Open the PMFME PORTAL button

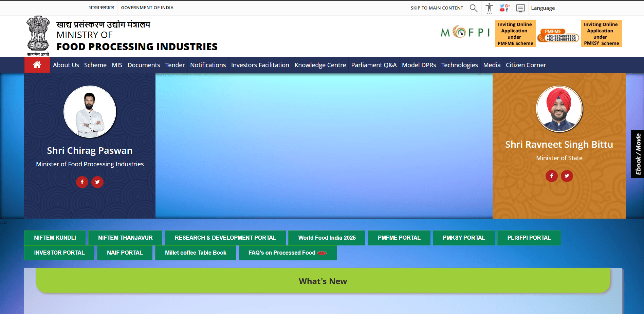coord(399,238)
